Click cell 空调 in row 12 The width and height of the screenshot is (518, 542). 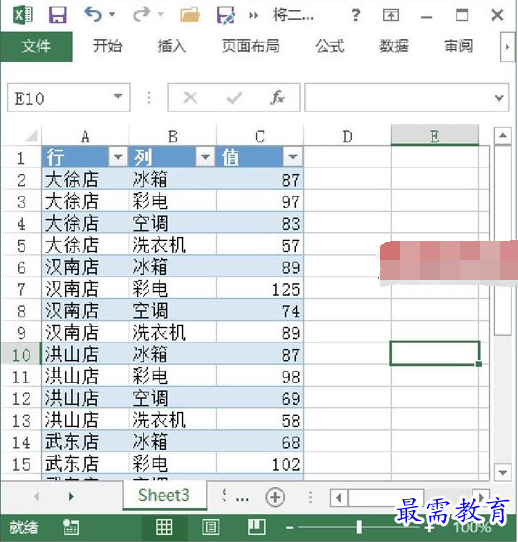[x=172, y=398]
